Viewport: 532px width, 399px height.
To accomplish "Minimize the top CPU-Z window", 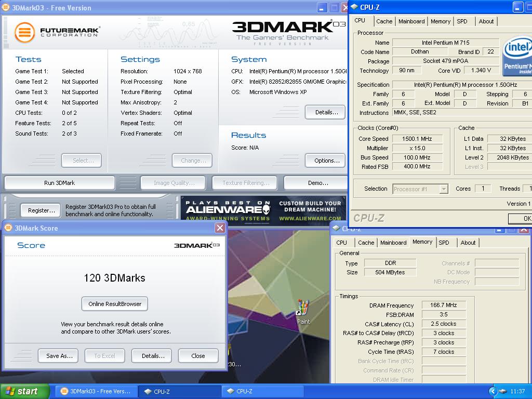I will (518, 7).
